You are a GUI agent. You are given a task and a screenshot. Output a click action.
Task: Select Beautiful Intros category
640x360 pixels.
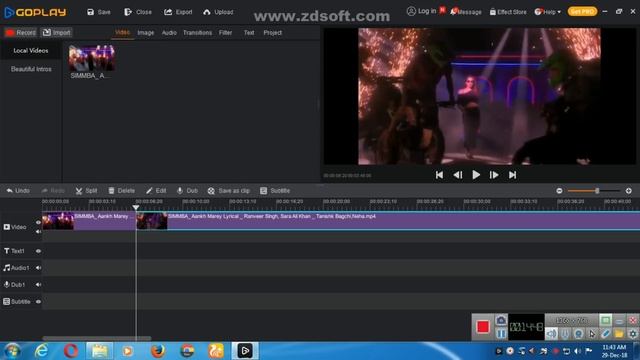(31, 69)
